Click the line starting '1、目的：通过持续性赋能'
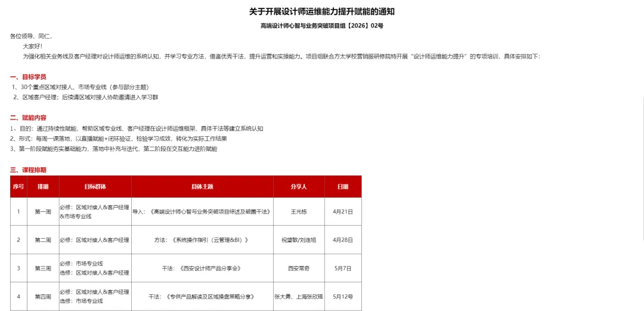This screenshot has height=311, width=644. (x=137, y=128)
